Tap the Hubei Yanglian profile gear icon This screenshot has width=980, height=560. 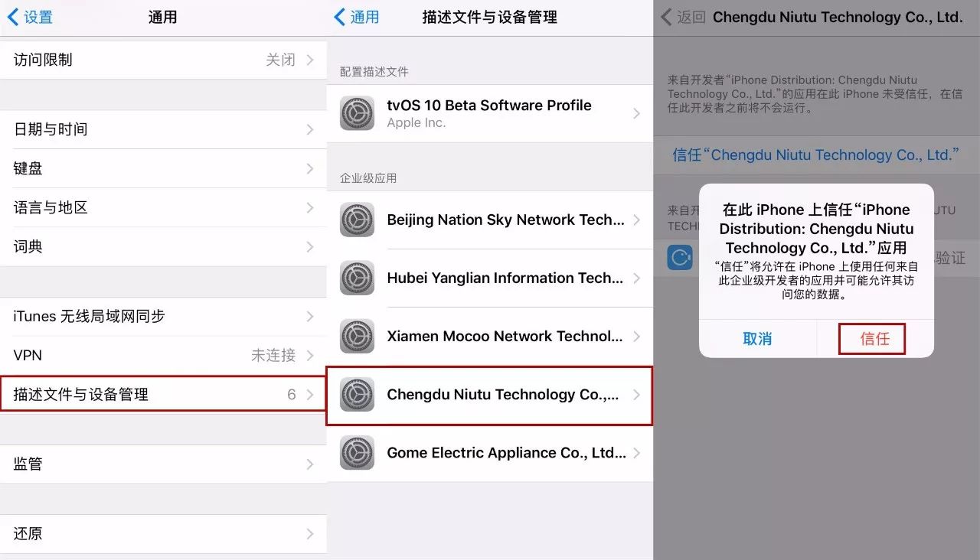tap(356, 278)
